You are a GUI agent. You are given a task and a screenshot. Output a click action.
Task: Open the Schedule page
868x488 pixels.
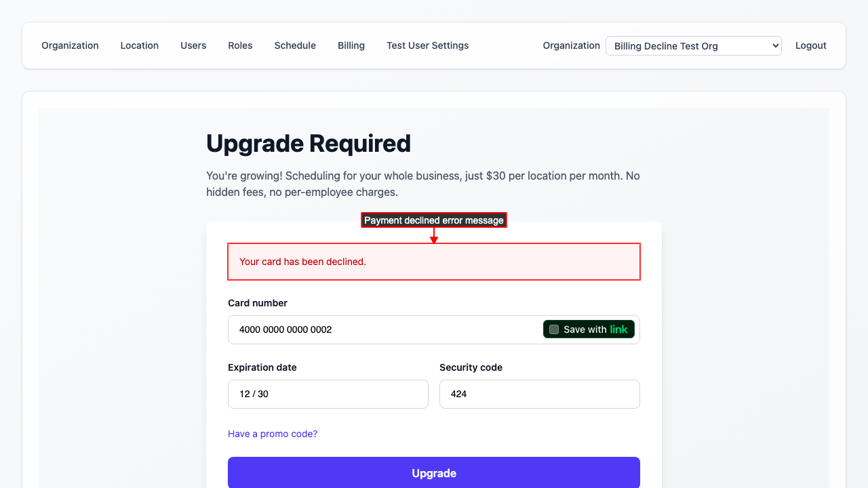point(295,45)
